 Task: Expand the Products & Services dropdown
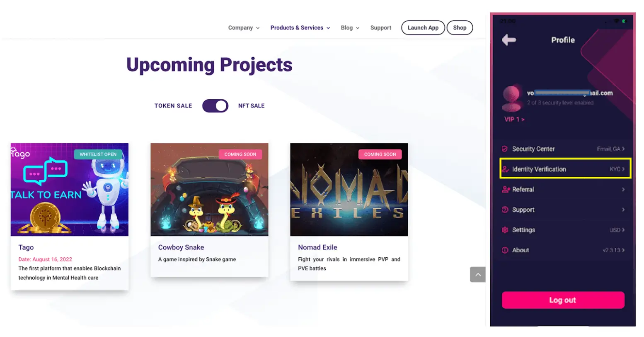[300, 28]
